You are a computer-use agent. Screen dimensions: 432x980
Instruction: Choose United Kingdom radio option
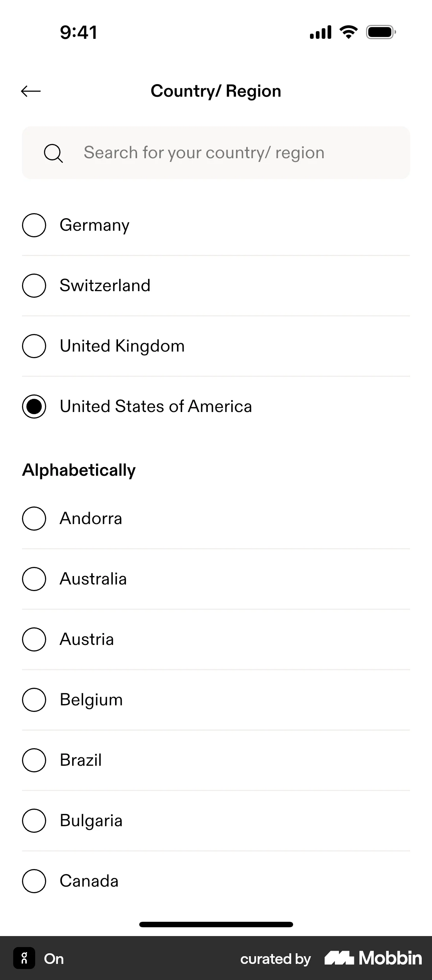[x=34, y=346]
